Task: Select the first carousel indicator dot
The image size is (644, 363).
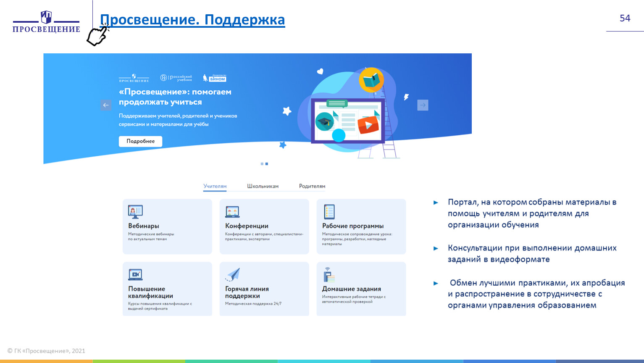Action: click(x=262, y=164)
